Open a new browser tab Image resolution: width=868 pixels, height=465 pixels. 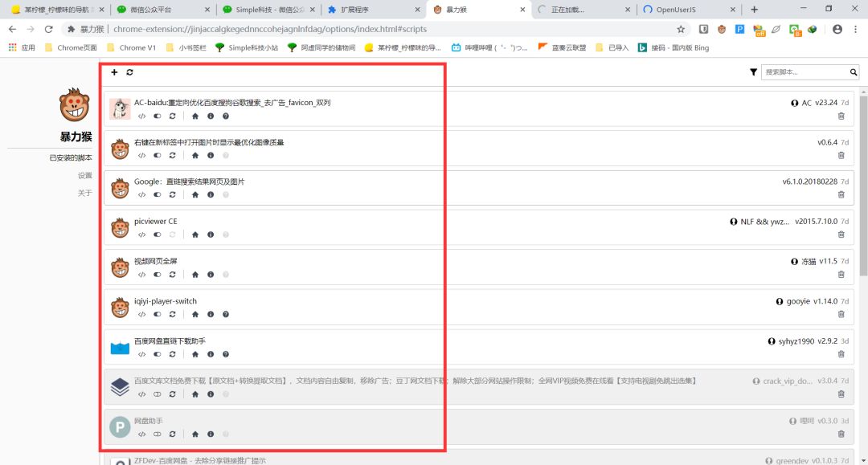click(754, 10)
